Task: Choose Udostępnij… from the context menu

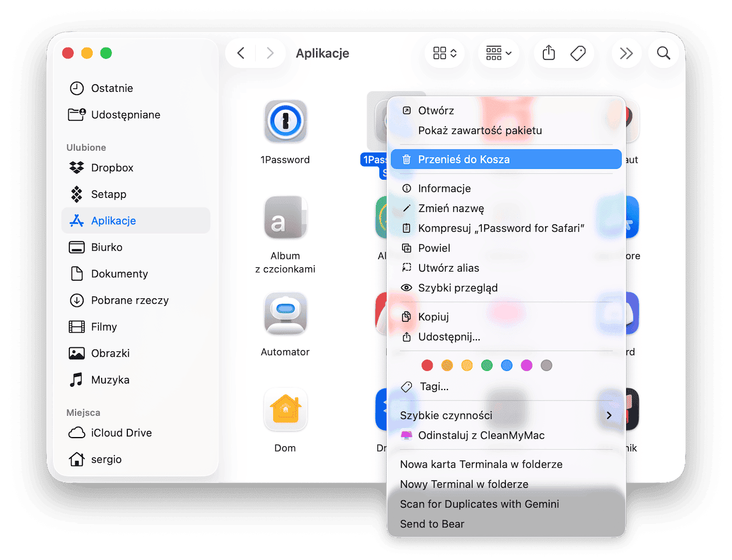Action: [x=506, y=337]
